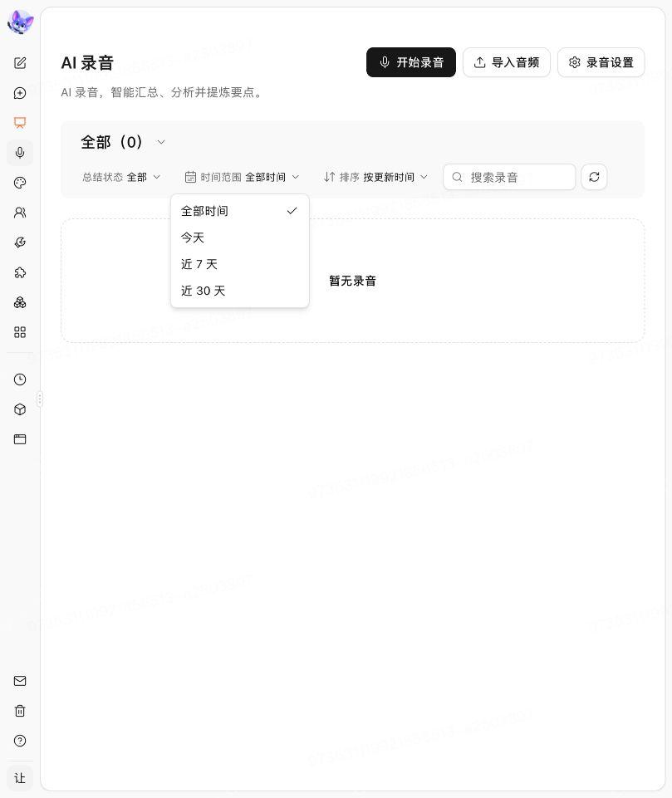Click the 让 user badge at sidebar bottom
672x798 pixels.
pyautogui.click(x=20, y=778)
